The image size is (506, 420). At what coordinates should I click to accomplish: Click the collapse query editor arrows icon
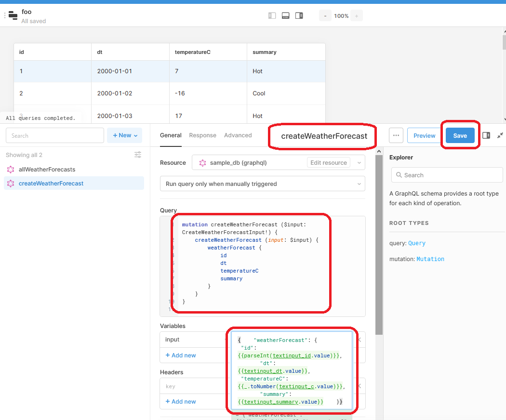coord(500,135)
